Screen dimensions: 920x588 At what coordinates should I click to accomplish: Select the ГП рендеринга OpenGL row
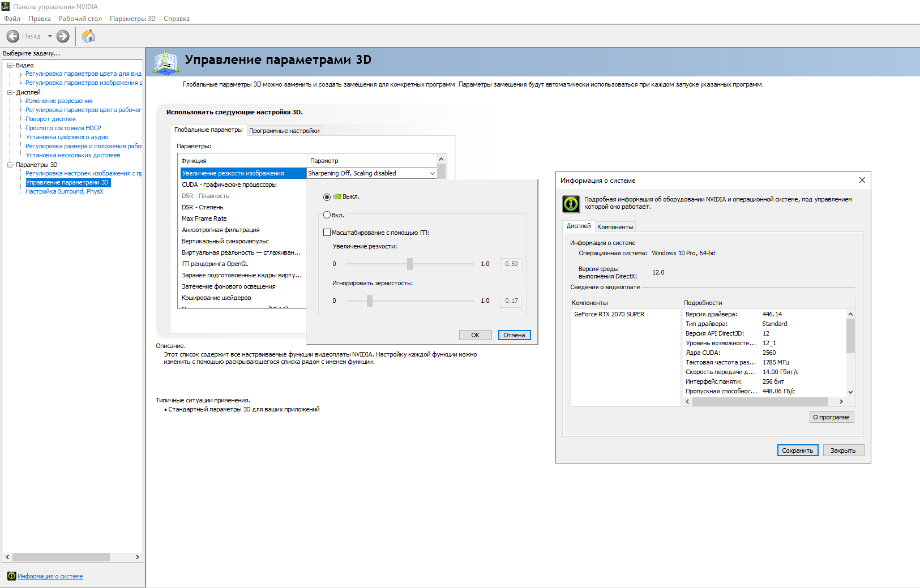[x=243, y=264]
